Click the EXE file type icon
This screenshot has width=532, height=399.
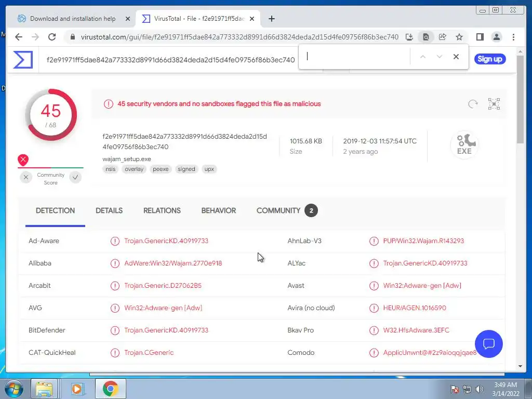point(464,145)
